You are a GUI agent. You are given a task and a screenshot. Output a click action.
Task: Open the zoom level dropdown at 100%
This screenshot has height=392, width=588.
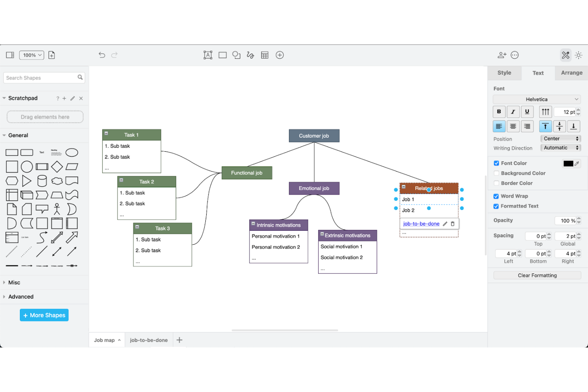[x=31, y=55]
